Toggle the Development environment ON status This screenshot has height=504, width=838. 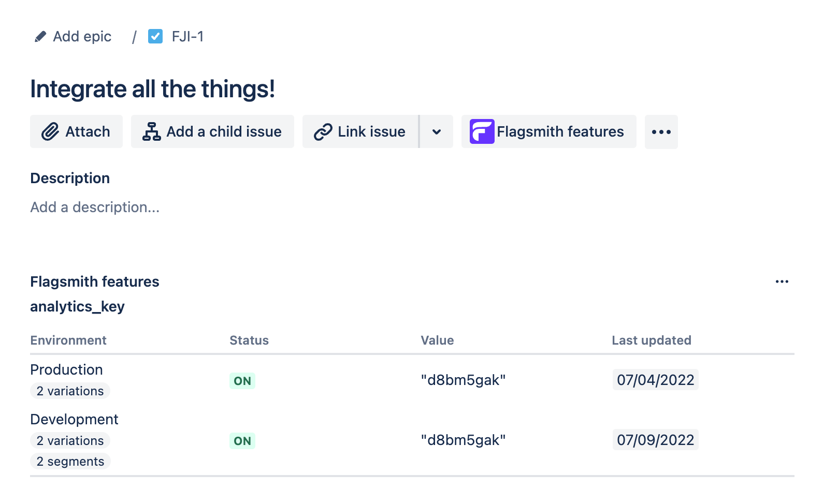pyautogui.click(x=242, y=441)
